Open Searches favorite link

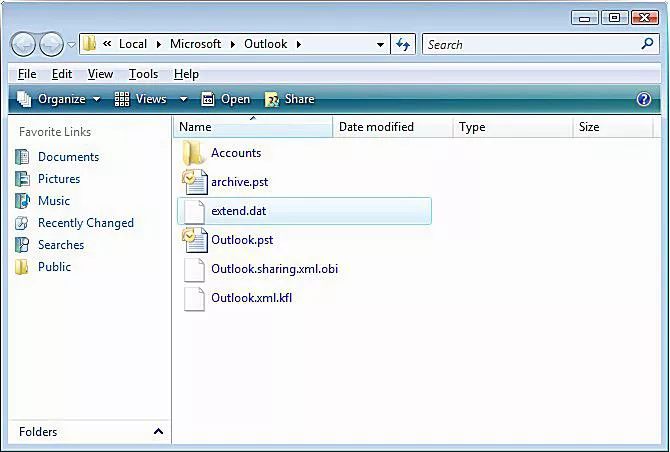61,245
